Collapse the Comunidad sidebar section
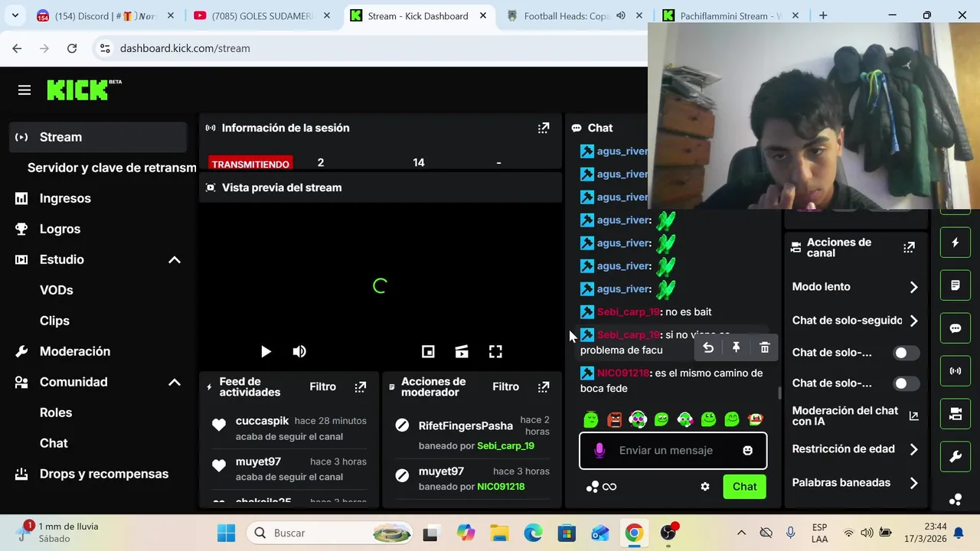This screenshot has height=551, width=980. point(175,382)
